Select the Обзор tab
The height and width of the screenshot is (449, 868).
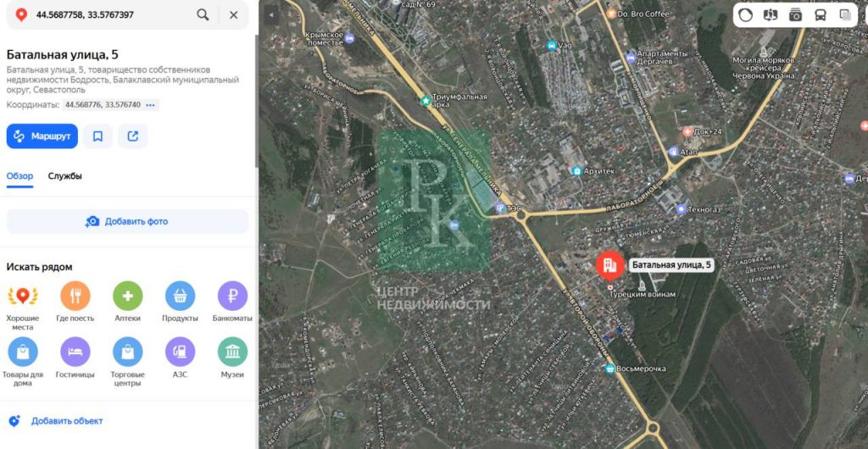tap(19, 176)
